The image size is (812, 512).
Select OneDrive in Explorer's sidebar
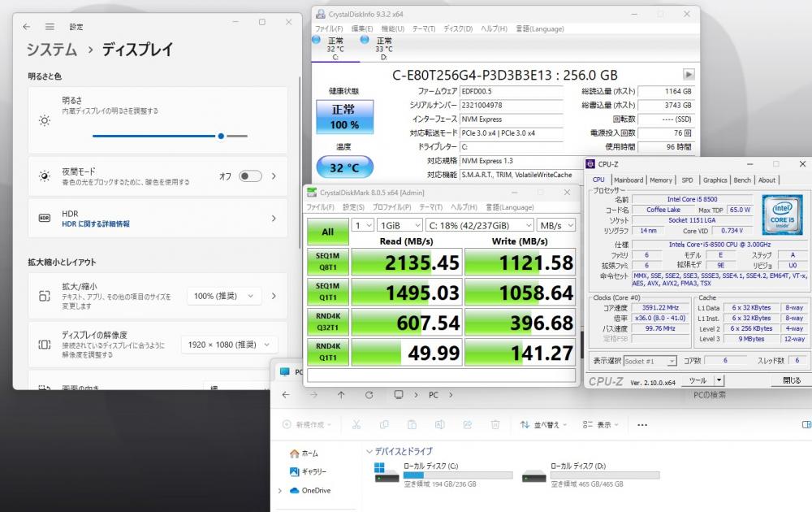pos(309,490)
